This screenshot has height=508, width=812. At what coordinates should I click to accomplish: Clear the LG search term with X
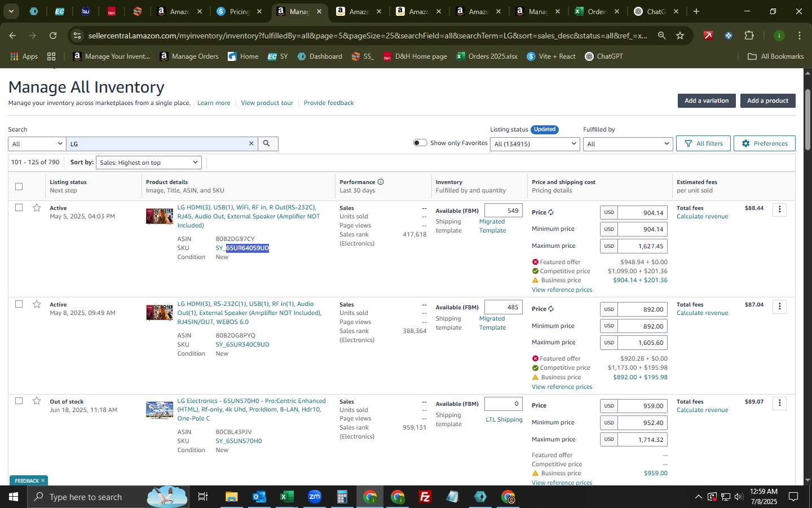coord(251,144)
